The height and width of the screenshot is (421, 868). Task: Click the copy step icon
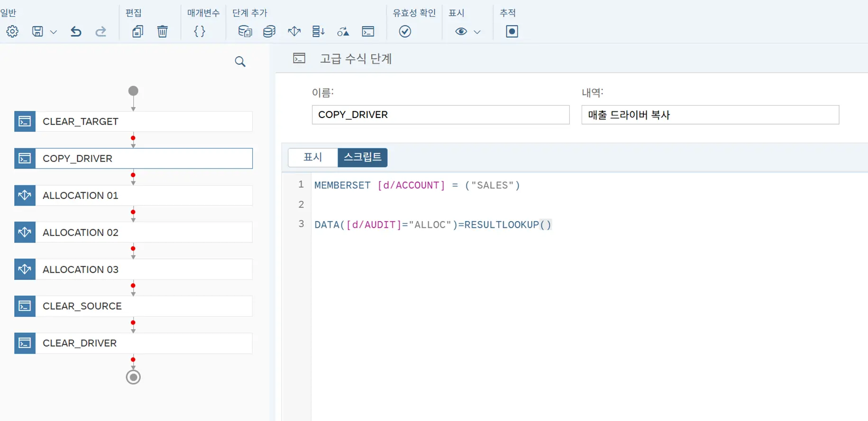pyautogui.click(x=137, y=32)
